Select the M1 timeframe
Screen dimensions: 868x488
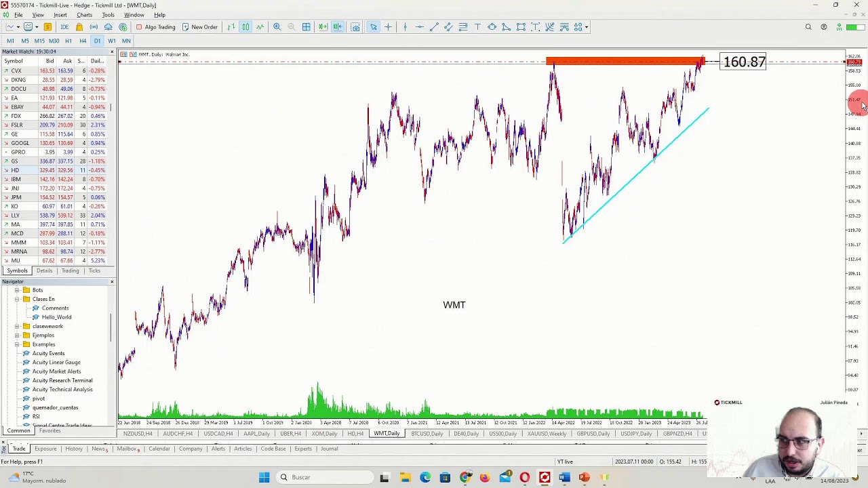10,41
